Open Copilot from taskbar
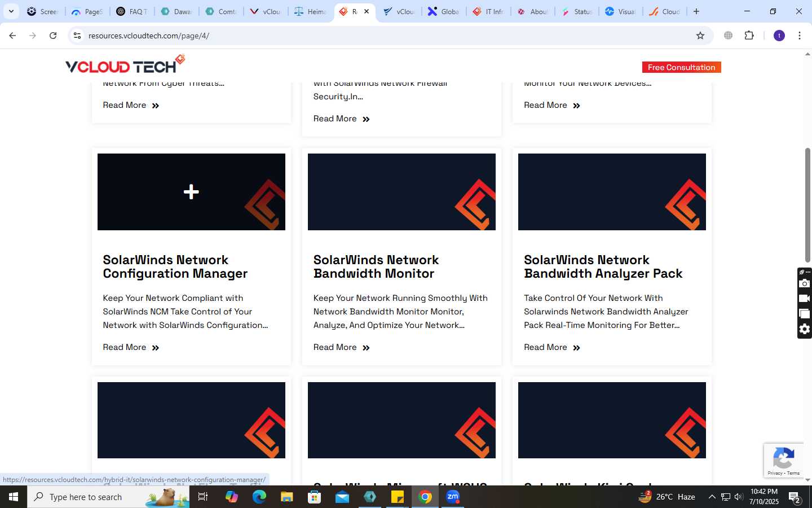812x508 pixels. coord(232,497)
